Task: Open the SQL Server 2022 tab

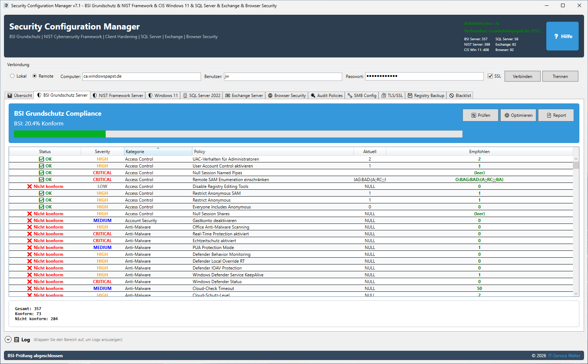Action: [202, 96]
